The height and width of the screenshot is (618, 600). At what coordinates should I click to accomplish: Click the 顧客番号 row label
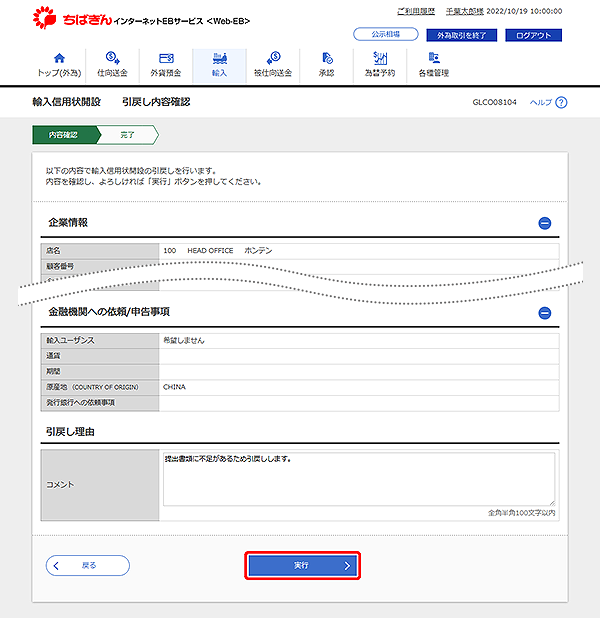[x=60, y=266]
